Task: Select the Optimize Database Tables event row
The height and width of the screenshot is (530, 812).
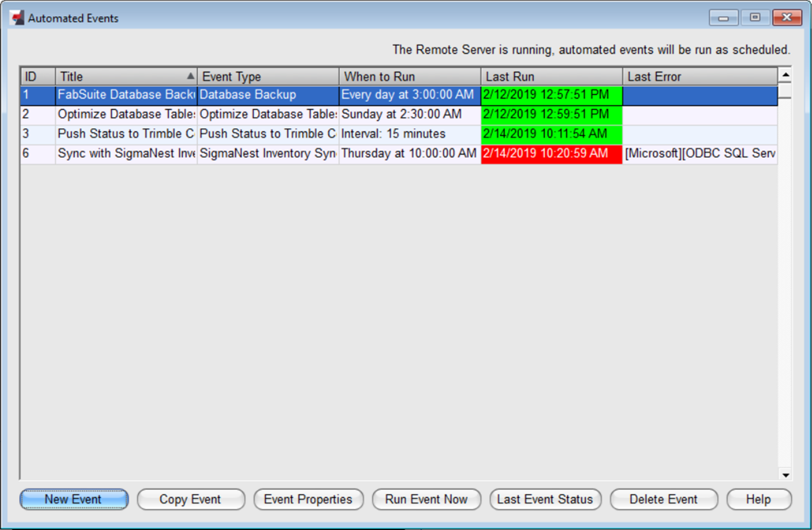Action: [126, 115]
